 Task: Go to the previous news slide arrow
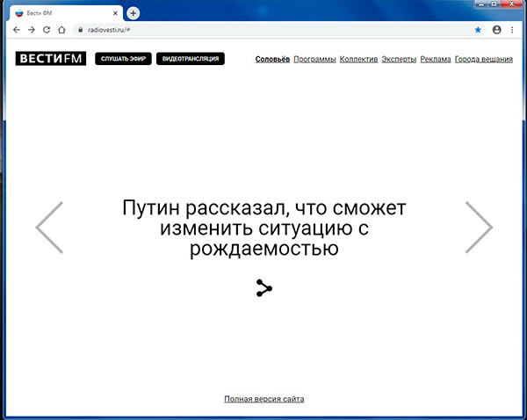click(x=49, y=228)
